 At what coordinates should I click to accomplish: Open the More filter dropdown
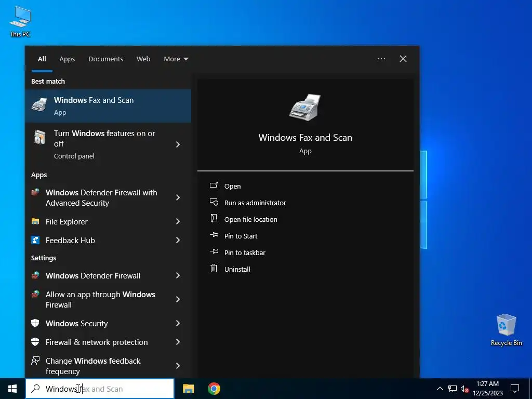[x=176, y=59]
